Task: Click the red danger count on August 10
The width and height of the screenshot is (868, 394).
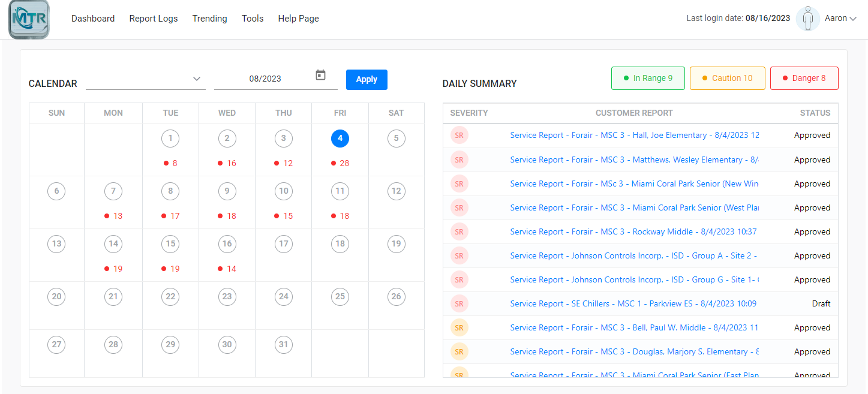Action: tap(283, 215)
